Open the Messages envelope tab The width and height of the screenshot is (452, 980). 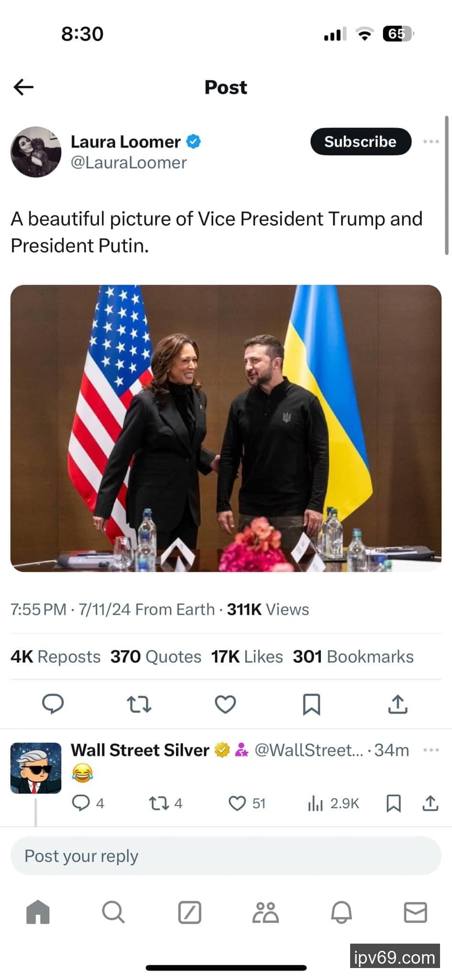click(x=415, y=912)
